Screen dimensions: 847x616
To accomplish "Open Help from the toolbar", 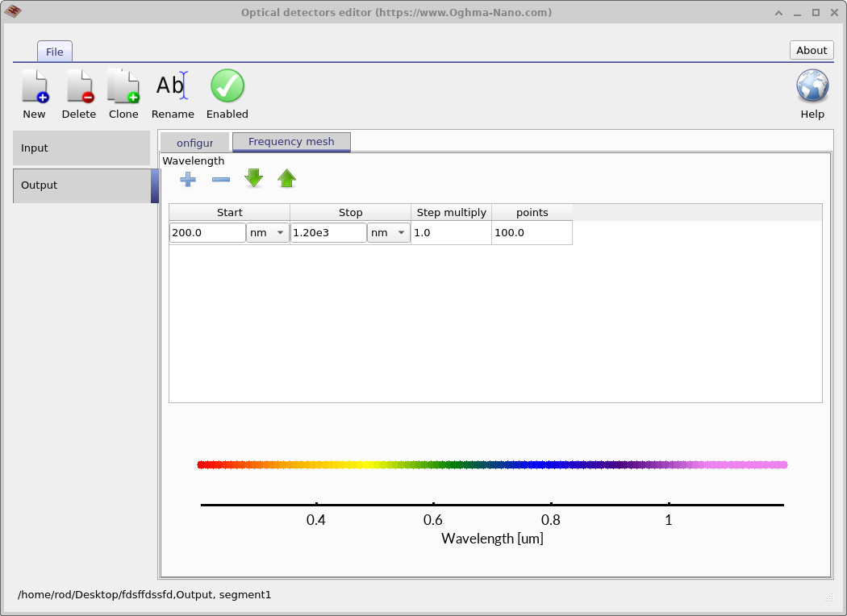I will [812, 93].
